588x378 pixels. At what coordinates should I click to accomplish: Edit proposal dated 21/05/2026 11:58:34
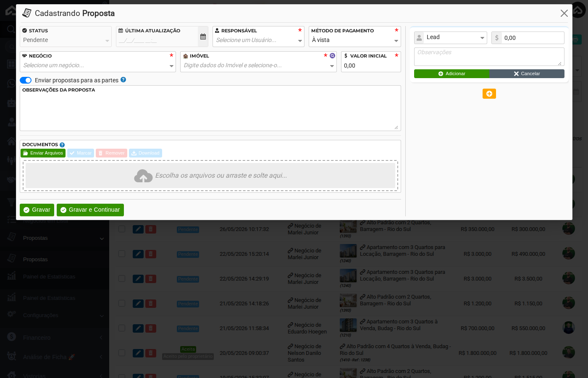pyautogui.click(x=138, y=328)
